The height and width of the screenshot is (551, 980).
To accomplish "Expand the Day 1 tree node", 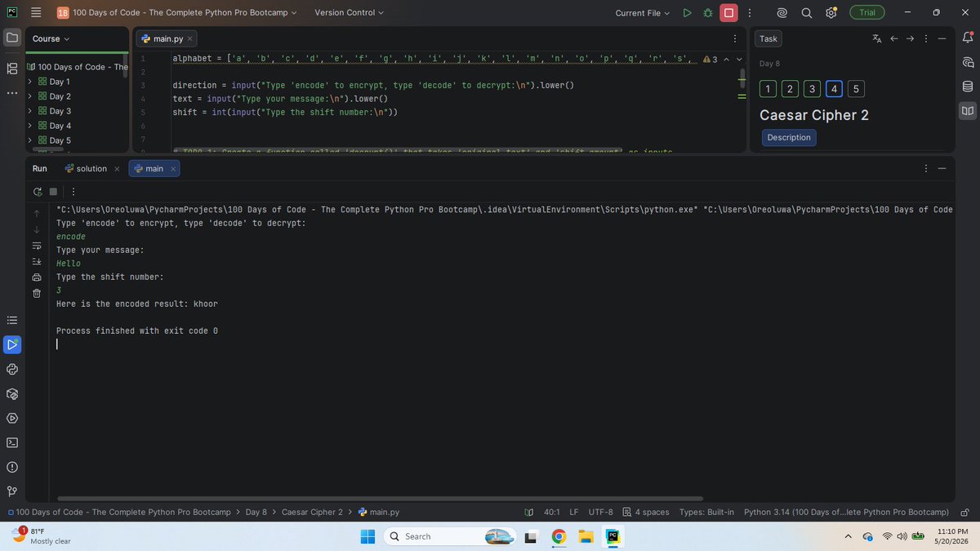I will 30,82.
